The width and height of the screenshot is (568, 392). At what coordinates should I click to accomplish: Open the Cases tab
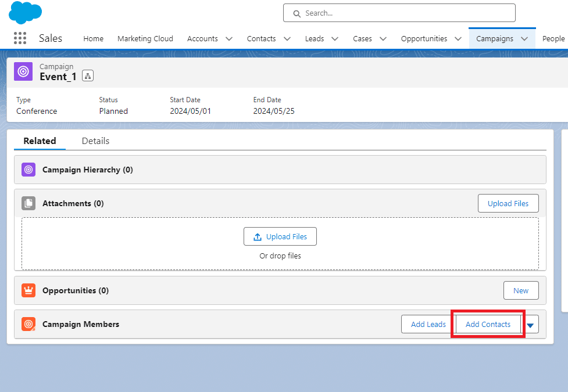click(362, 39)
